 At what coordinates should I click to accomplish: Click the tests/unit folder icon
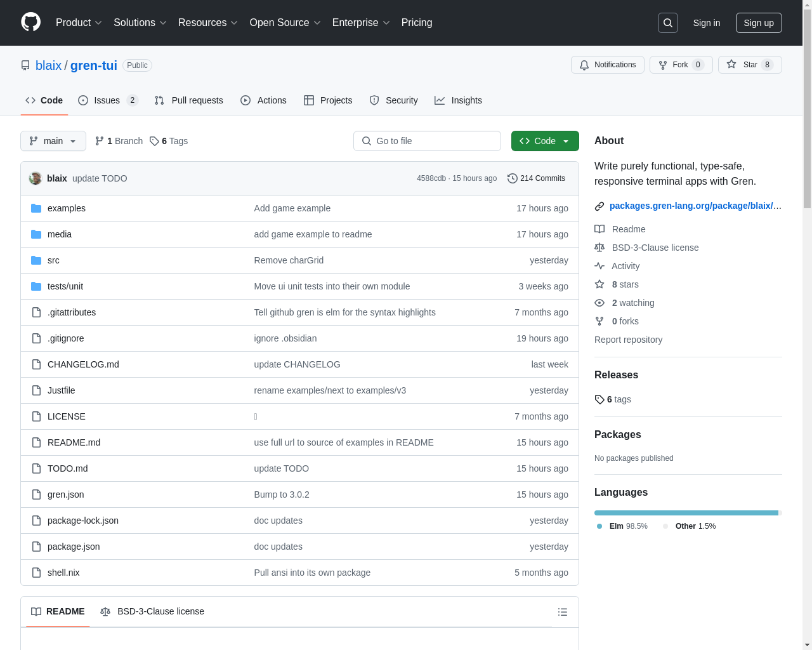tap(36, 286)
